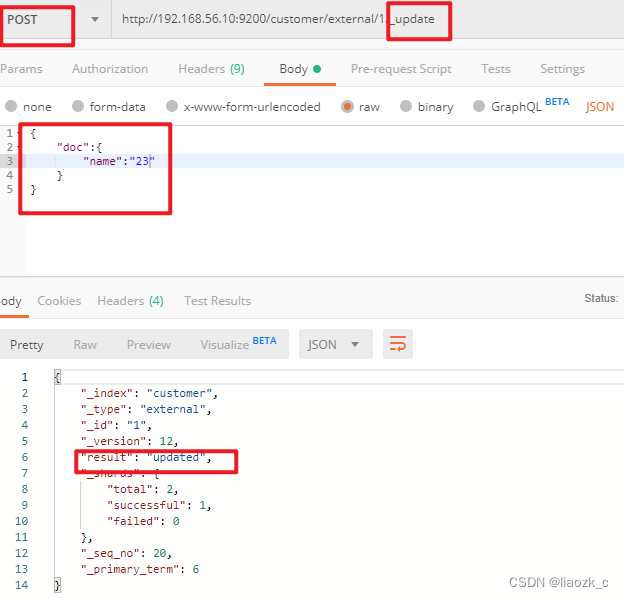The width and height of the screenshot is (624, 598).
Task: Open the Visualize BETA view
Action: [x=238, y=344]
